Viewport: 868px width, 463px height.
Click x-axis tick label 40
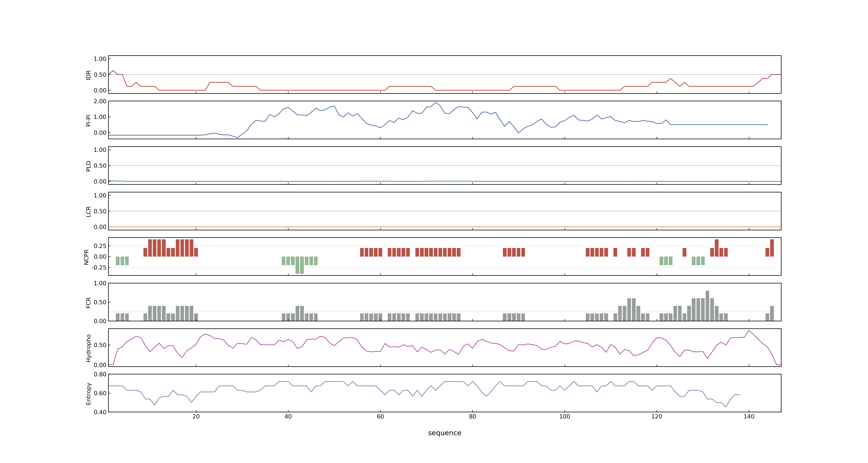(x=288, y=416)
